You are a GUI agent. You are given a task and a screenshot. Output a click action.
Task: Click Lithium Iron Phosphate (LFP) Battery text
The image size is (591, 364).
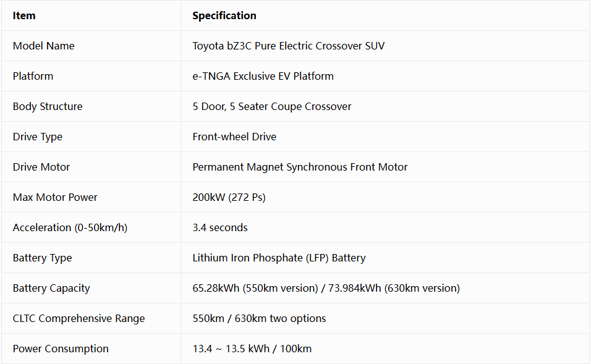point(279,258)
